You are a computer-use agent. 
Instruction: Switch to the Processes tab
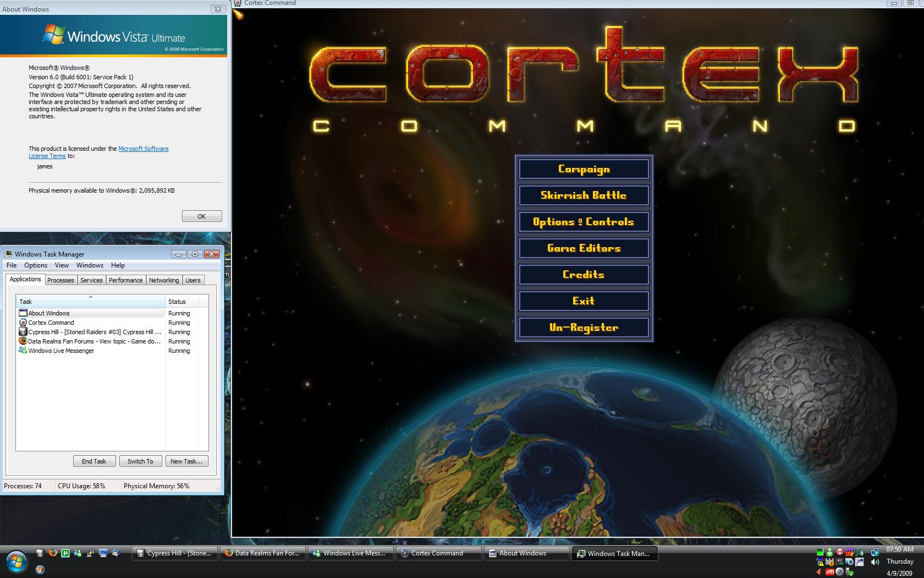point(61,280)
